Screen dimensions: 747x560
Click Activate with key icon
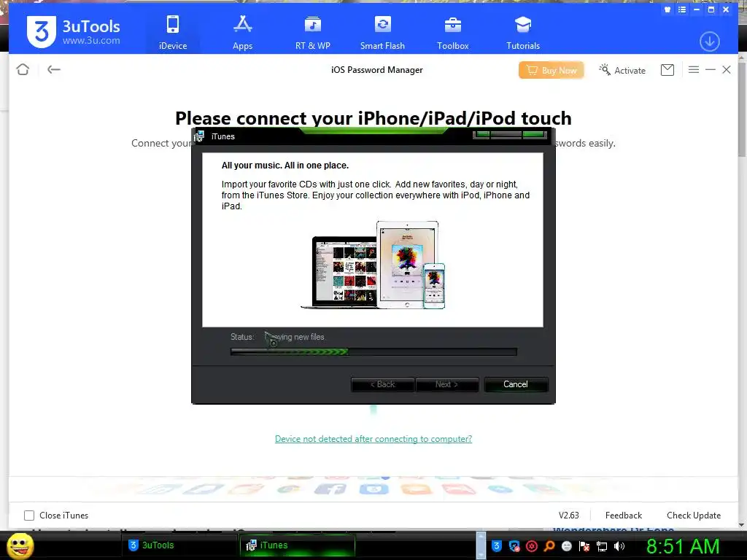[623, 70]
